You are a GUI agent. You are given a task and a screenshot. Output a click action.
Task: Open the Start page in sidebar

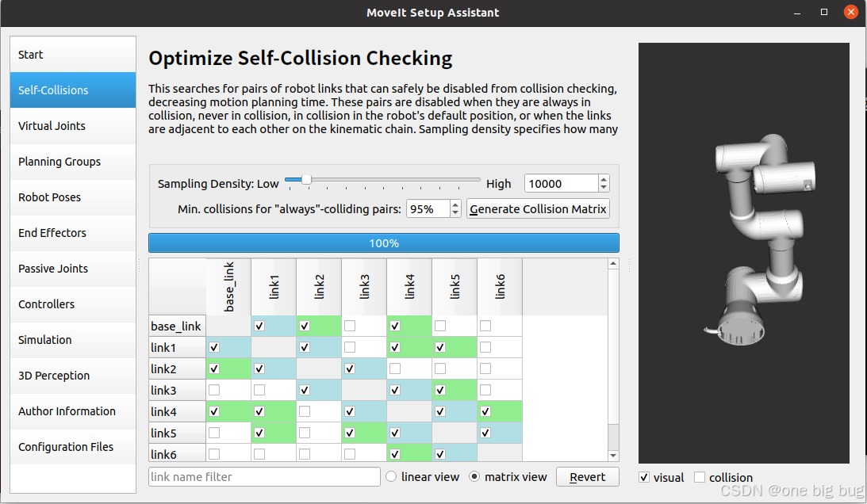click(x=73, y=55)
